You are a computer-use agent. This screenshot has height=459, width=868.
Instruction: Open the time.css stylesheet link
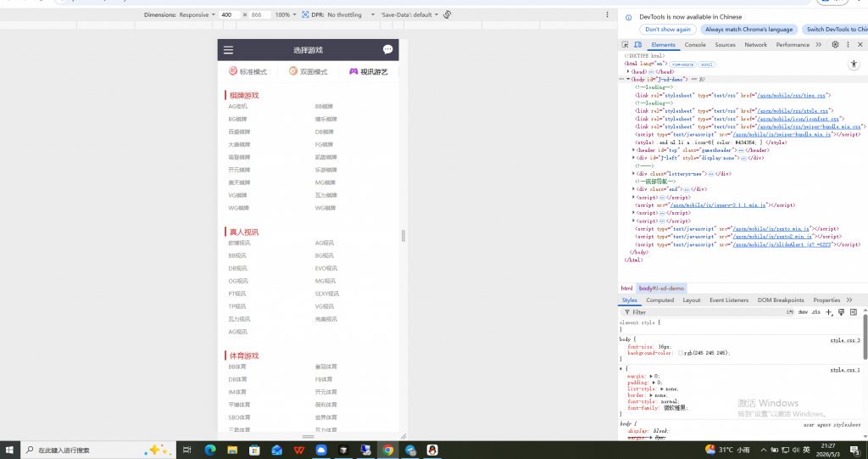pos(791,95)
